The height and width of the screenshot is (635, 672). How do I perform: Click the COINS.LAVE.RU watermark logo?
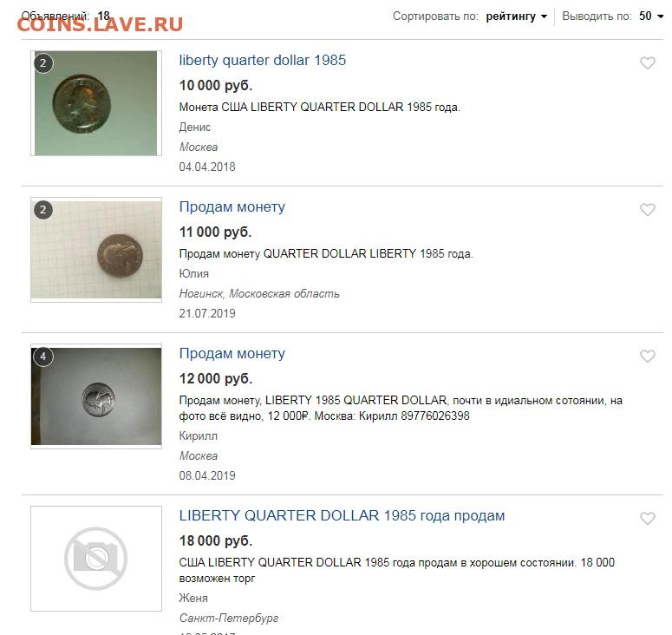(100, 24)
